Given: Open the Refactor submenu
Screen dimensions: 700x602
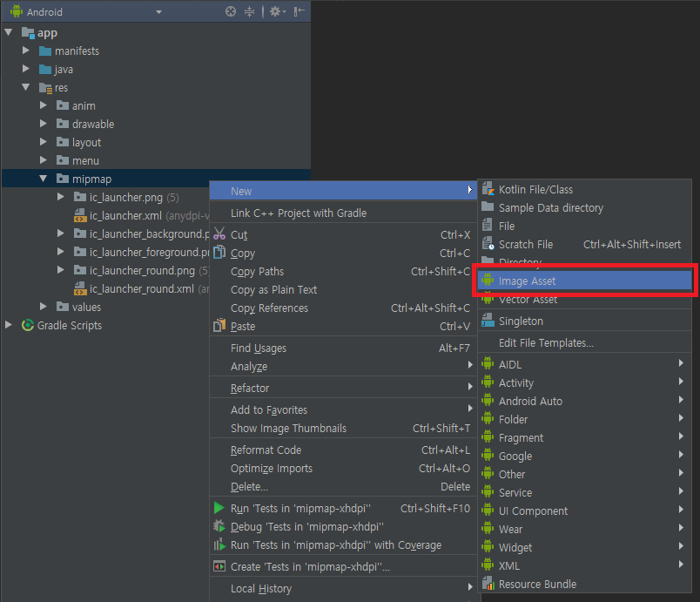Looking at the screenshot, I should pos(343,388).
